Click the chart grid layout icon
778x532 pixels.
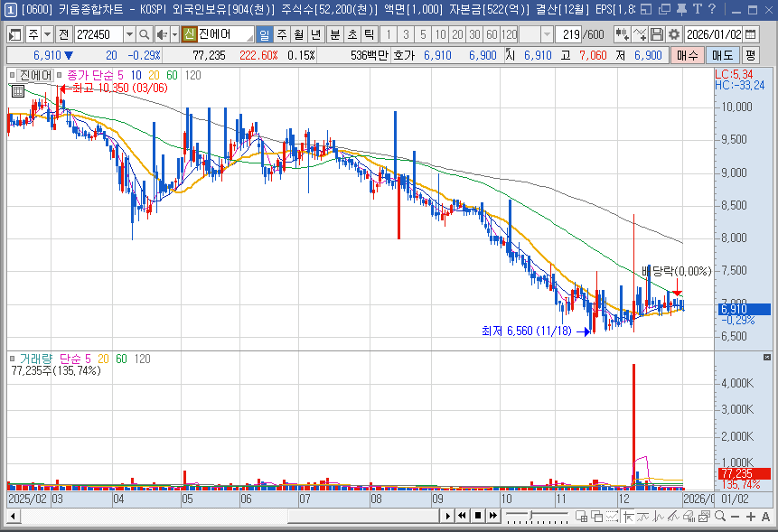[582, 516]
